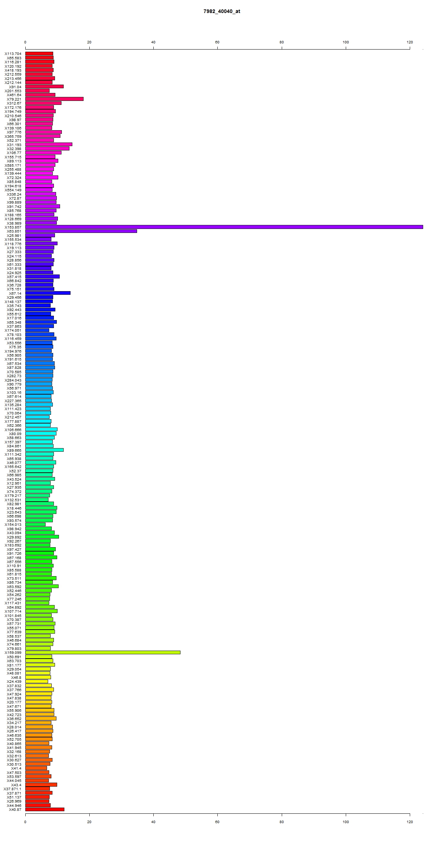The image size is (434, 868).
Task: Select the row label X40.87
Action: coord(15,810)
